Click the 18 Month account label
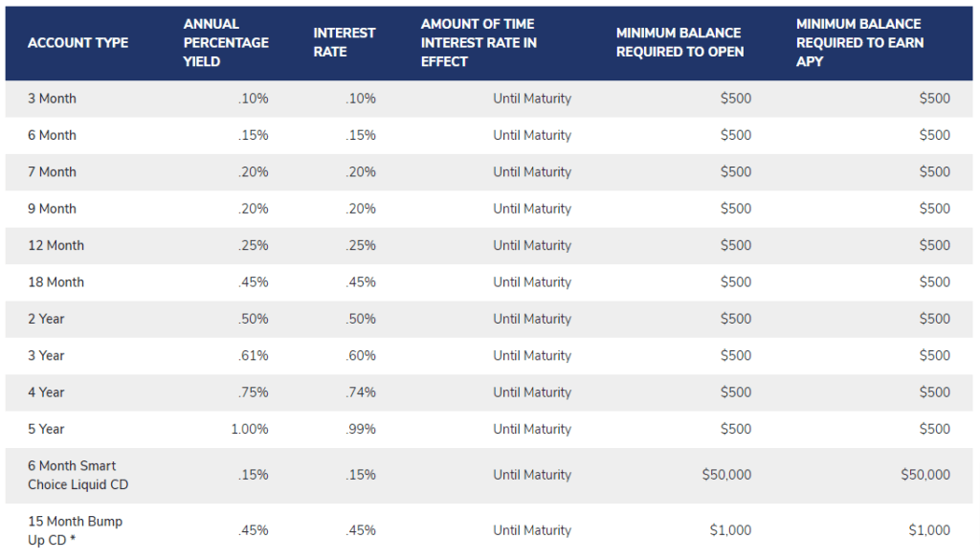The width and height of the screenshot is (980, 560). pyautogui.click(x=56, y=282)
